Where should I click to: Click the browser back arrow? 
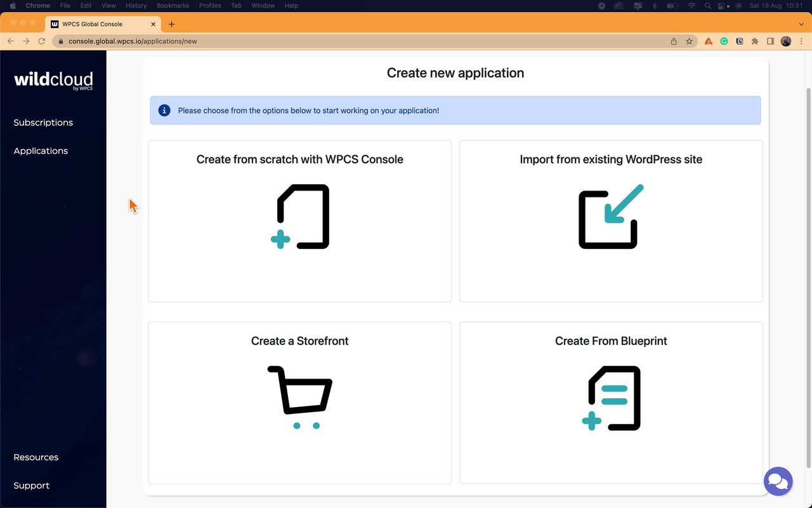coord(11,41)
